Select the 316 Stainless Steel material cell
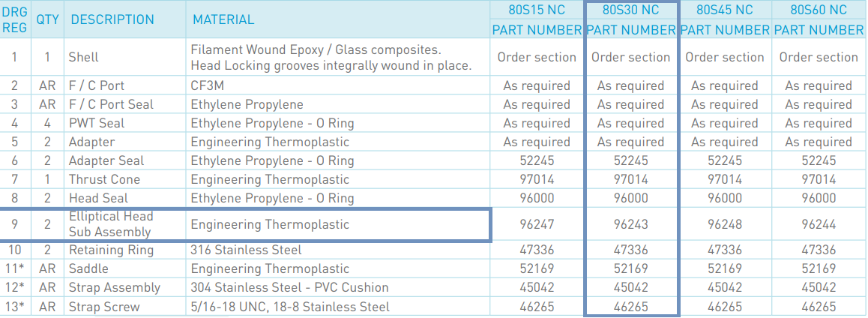Screen dimensions: 868x318 246,250
